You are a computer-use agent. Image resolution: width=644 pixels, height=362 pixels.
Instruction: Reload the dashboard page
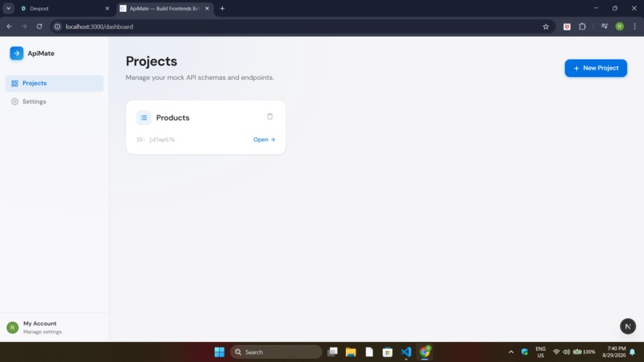tap(39, 26)
